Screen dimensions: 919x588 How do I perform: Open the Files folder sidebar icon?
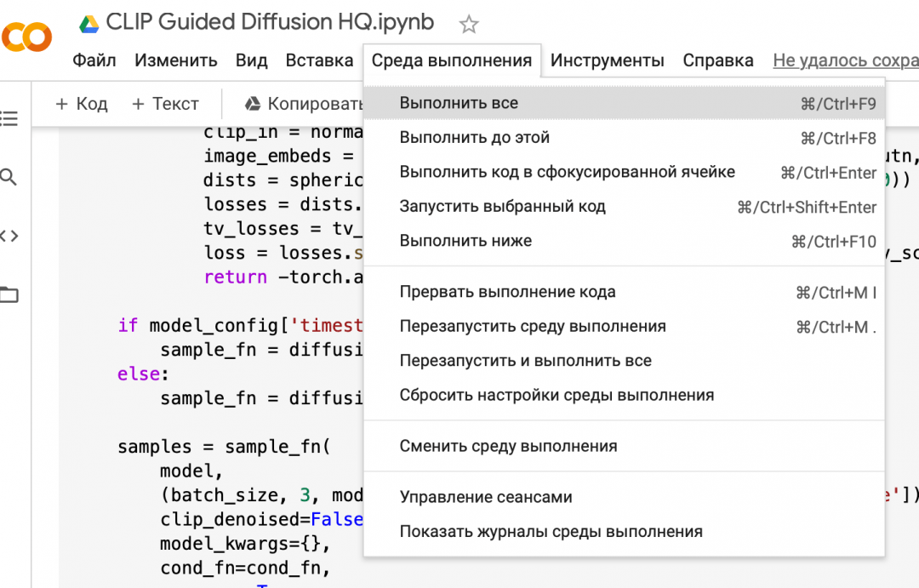(x=9, y=295)
